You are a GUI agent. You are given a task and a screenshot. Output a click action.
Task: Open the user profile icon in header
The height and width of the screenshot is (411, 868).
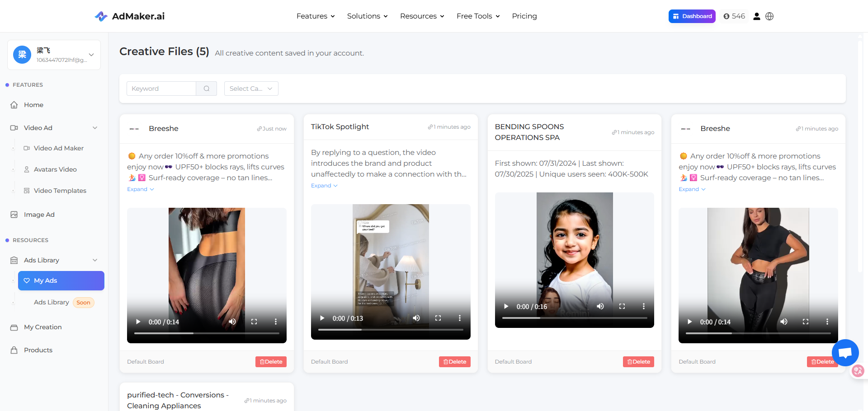[x=757, y=16]
